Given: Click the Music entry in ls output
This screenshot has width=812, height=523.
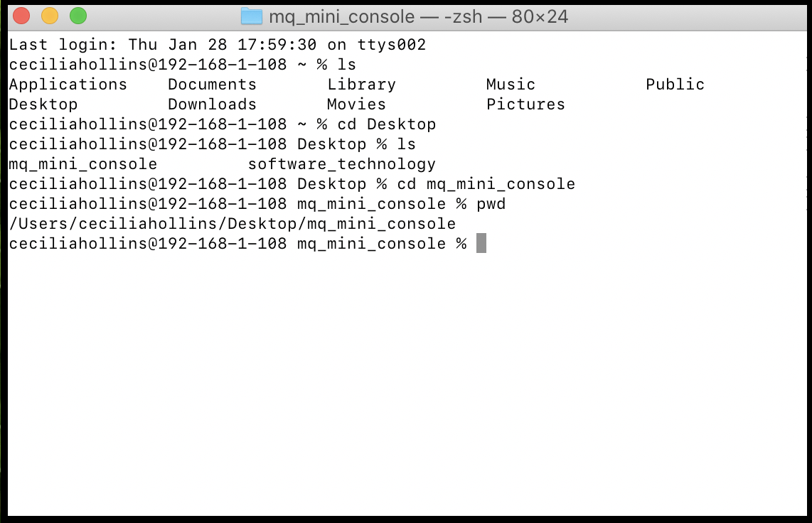Looking at the screenshot, I should tap(511, 85).
